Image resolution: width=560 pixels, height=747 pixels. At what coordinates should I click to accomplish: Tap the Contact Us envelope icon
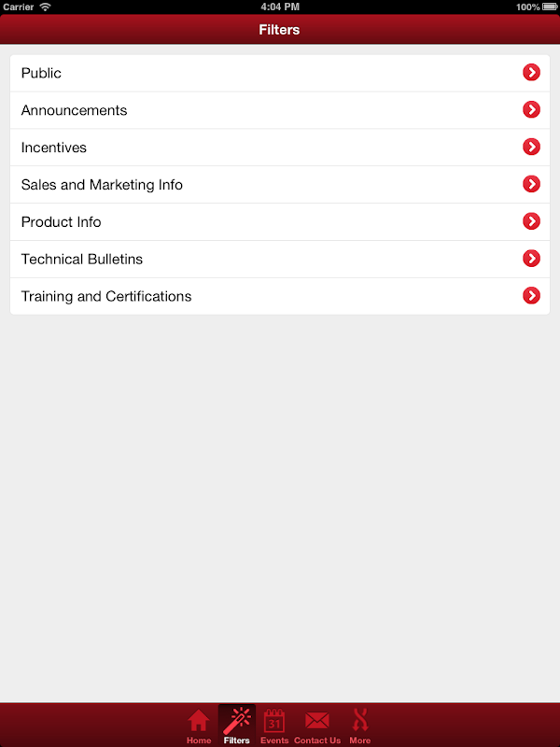(317, 721)
